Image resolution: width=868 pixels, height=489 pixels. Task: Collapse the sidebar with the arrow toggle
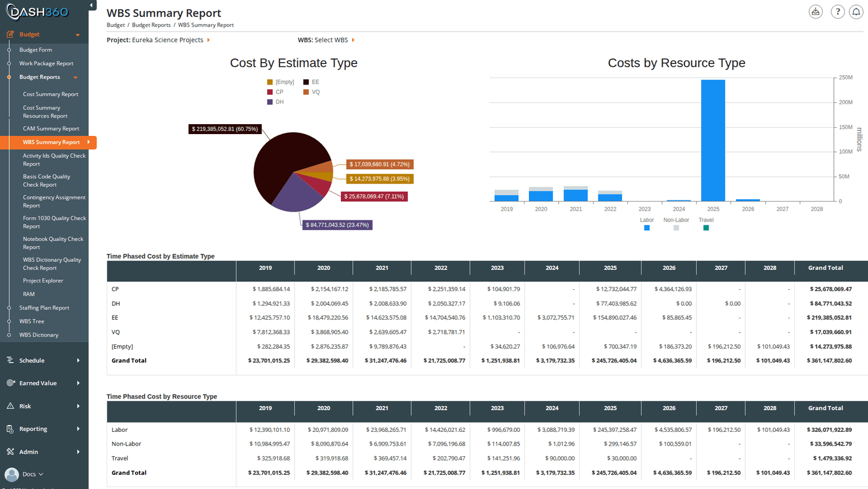tap(92, 6)
